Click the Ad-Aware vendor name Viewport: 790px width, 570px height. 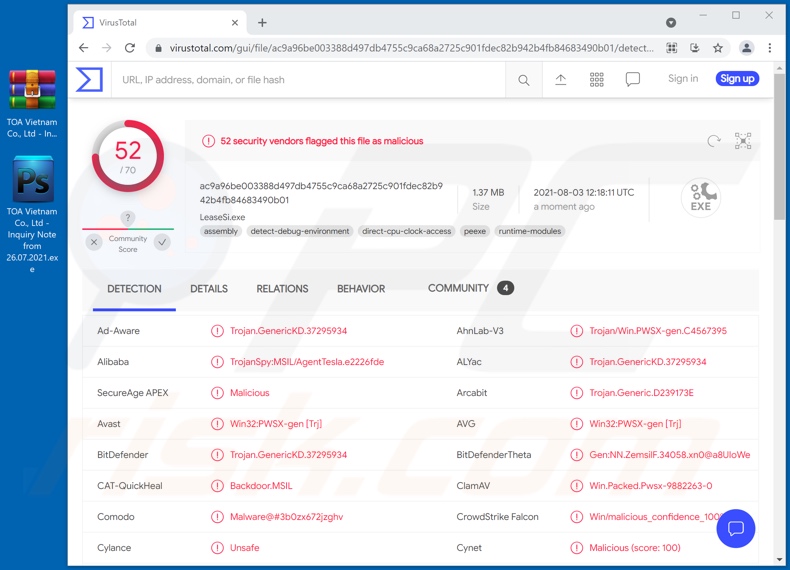118,331
